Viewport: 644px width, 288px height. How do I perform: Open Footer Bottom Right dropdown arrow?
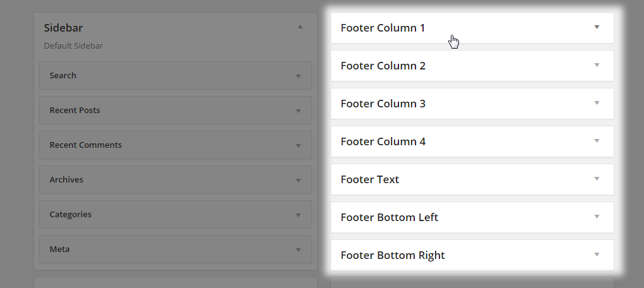tap(597, 255)
